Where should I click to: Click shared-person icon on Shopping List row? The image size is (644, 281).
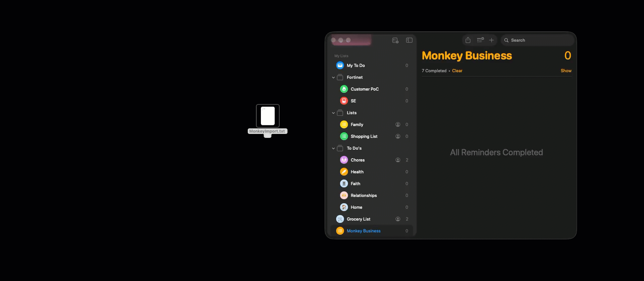pos(398,136)
